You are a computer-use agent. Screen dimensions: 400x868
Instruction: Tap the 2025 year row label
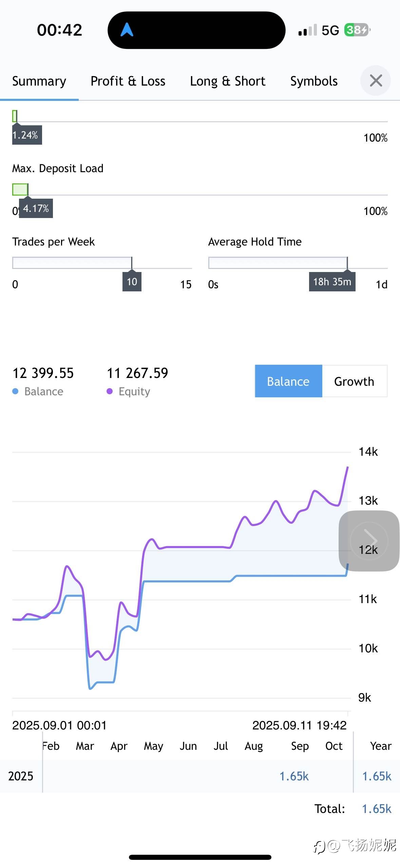point(21,776)
